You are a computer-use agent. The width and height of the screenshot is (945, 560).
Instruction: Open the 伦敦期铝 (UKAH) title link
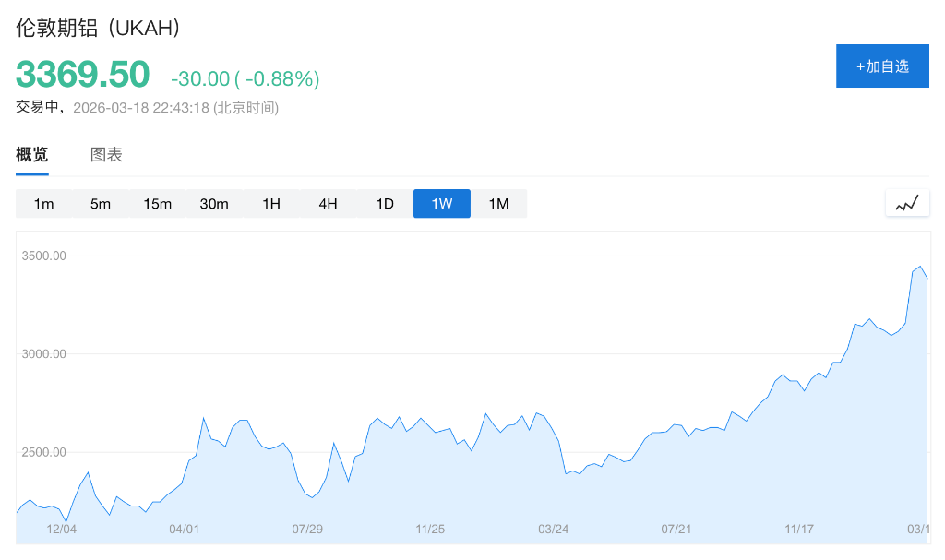[95, 29]
